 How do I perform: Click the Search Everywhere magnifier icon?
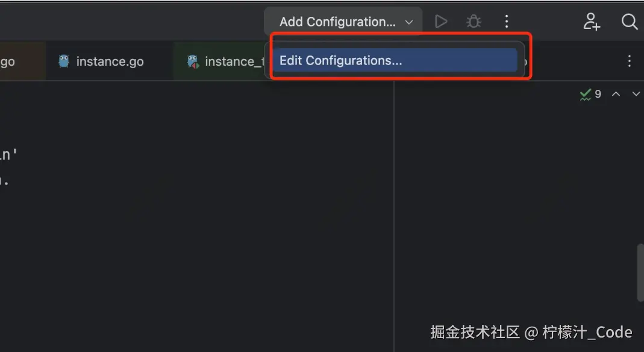coord(630,22)
